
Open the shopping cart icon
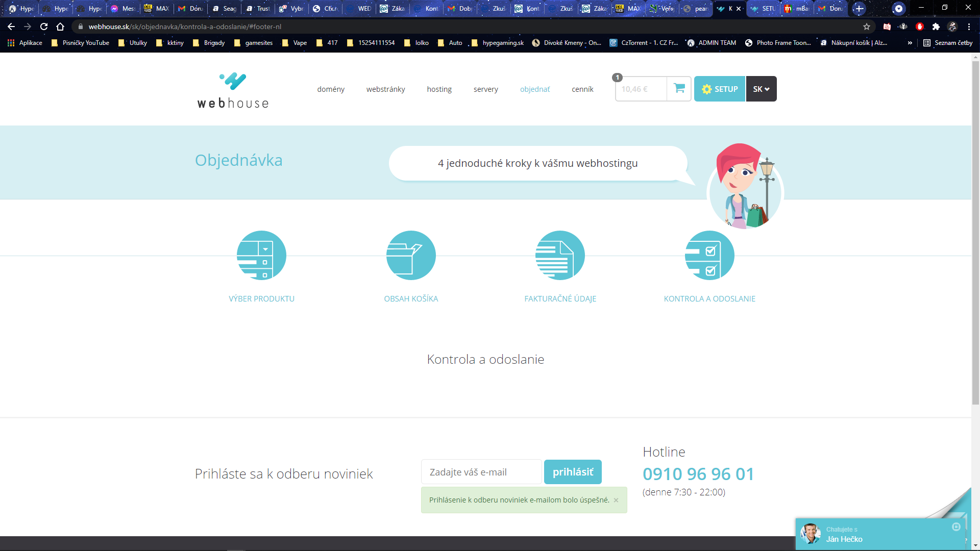click(x=679, y=89)
